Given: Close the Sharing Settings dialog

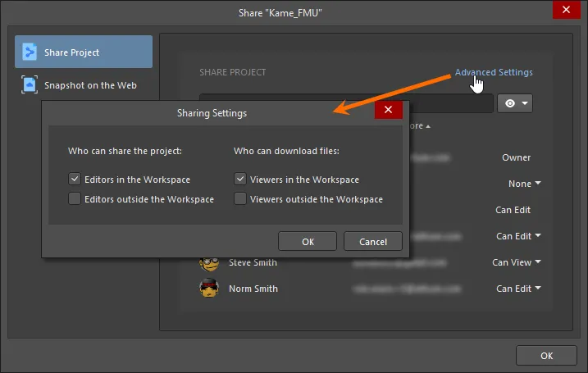Looking at the screenshot, I should [388, 110].
